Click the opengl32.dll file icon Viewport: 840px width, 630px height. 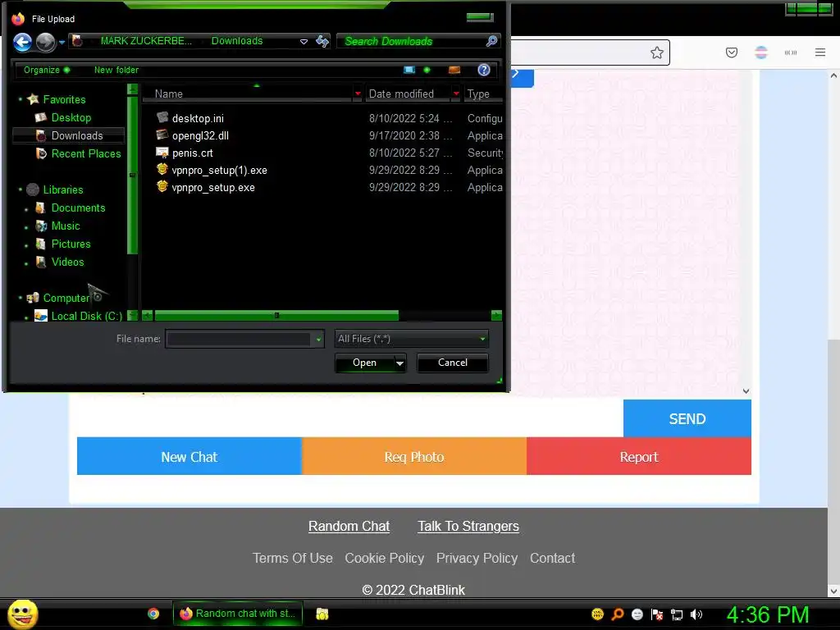click(162, 135)
